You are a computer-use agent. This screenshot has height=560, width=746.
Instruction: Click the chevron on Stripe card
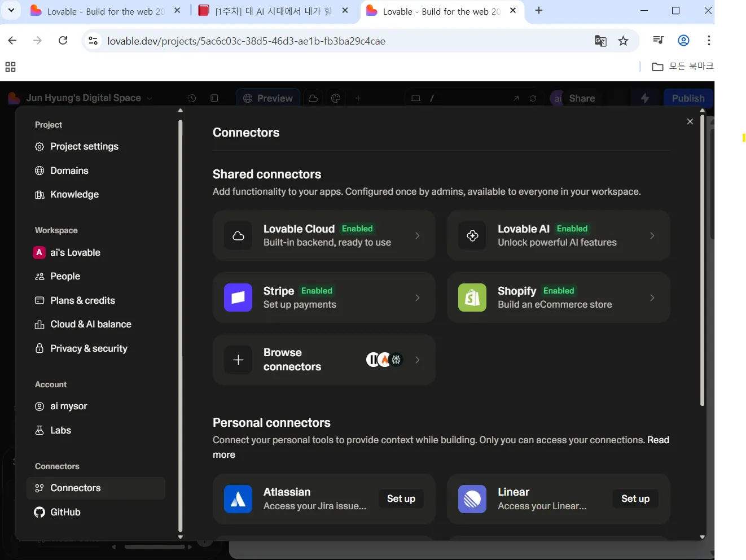tap(418, 297)
